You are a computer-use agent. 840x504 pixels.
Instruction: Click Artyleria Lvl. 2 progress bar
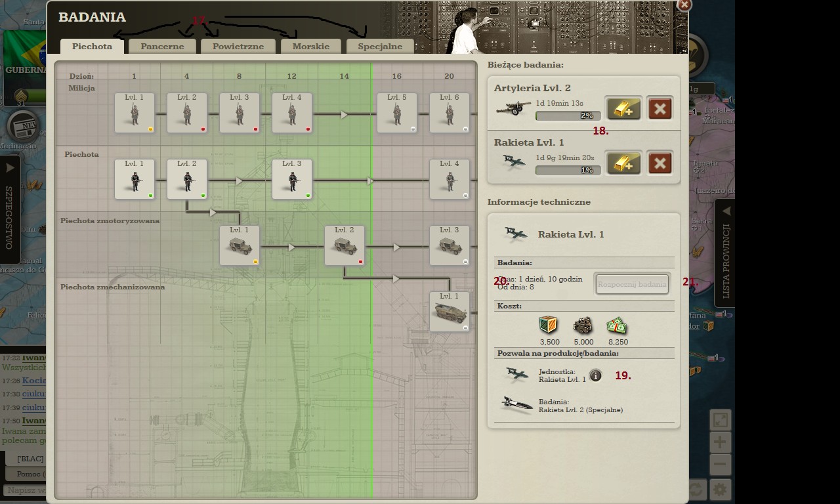[x=568, y=115]
